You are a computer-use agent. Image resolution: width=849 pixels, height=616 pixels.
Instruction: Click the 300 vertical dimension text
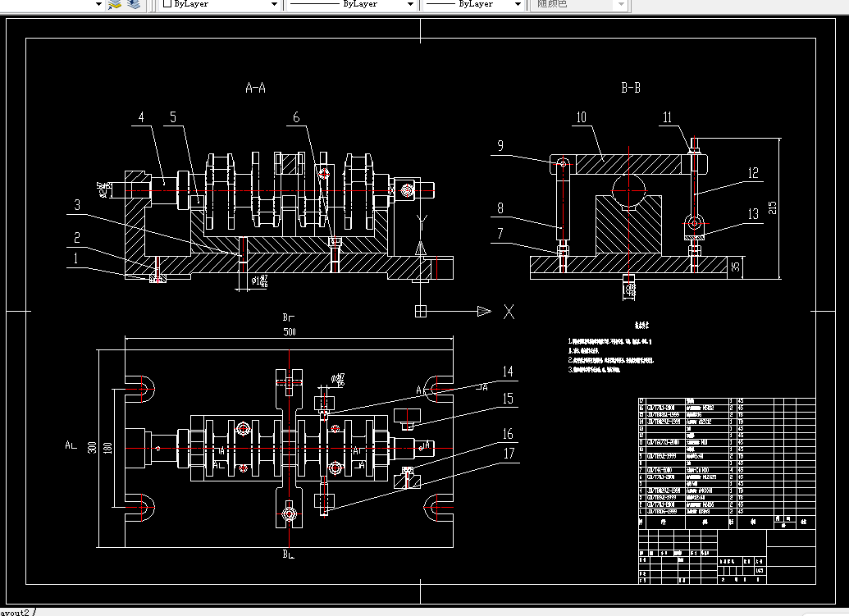(x=92, y=448)
